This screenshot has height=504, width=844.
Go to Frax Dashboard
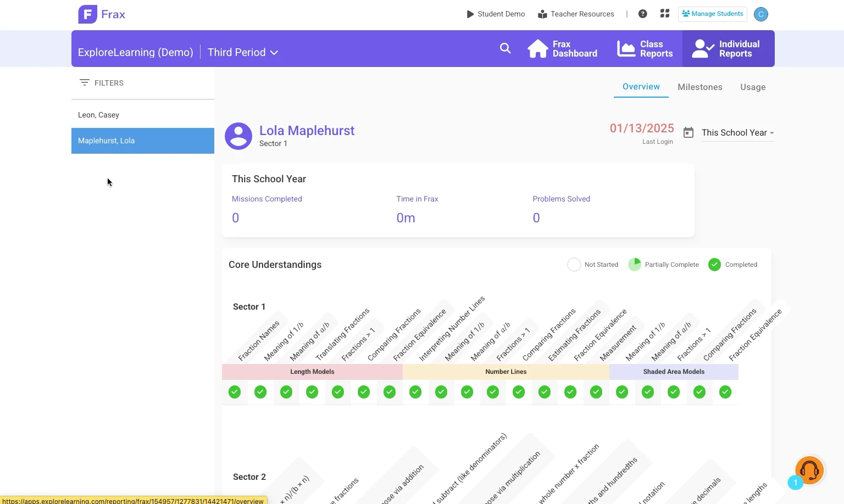pyautogui.click(x=563, y=49)
